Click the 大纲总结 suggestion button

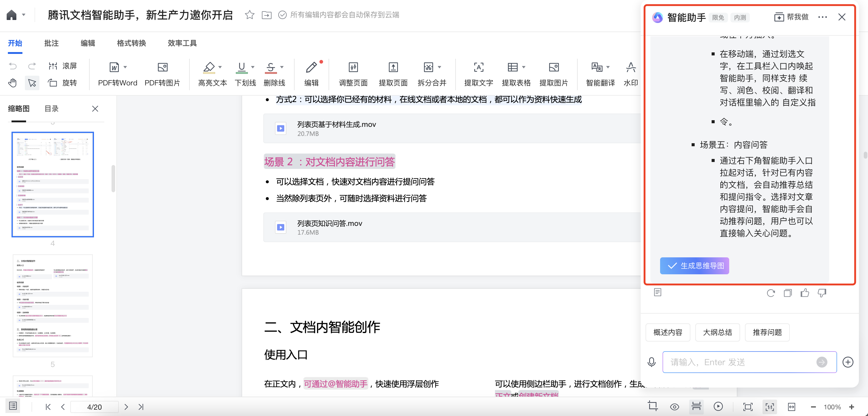(x=717, y=332)
